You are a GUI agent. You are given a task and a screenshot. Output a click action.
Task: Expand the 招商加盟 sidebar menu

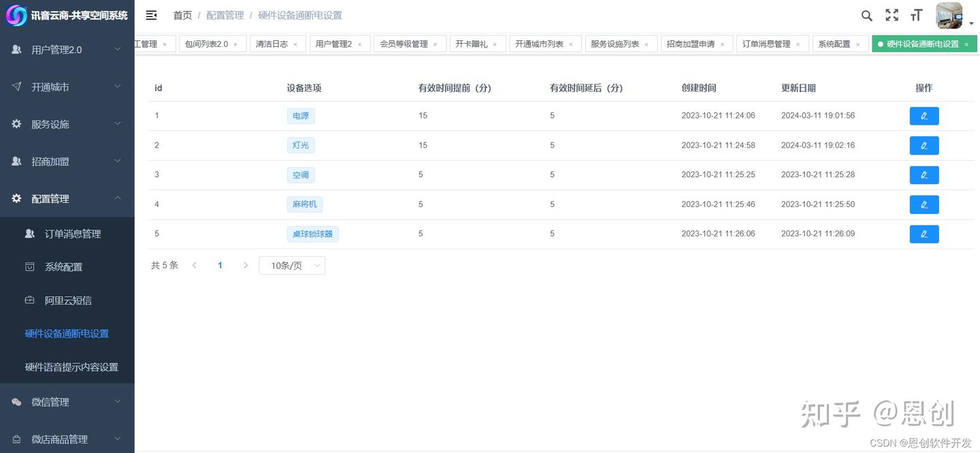click(x=67, y=161)
